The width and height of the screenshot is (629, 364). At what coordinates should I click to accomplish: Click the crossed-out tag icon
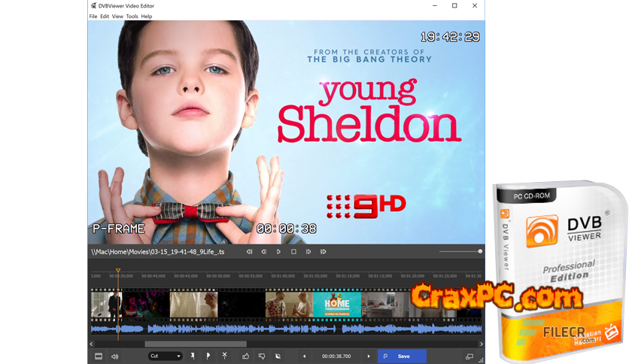tap(278, 356)
